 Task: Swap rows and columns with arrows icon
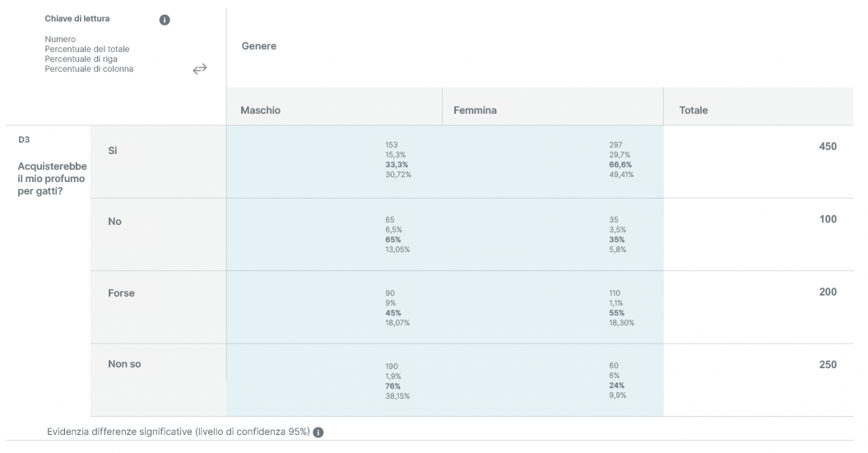click(200, 68)
